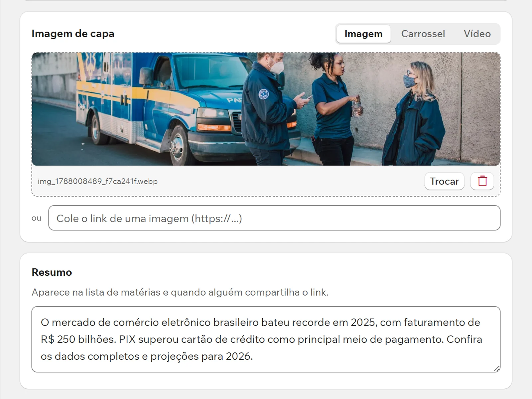Click the Trocar button
Viewport: 532px width, 399px height.
[x=444, y=181]
